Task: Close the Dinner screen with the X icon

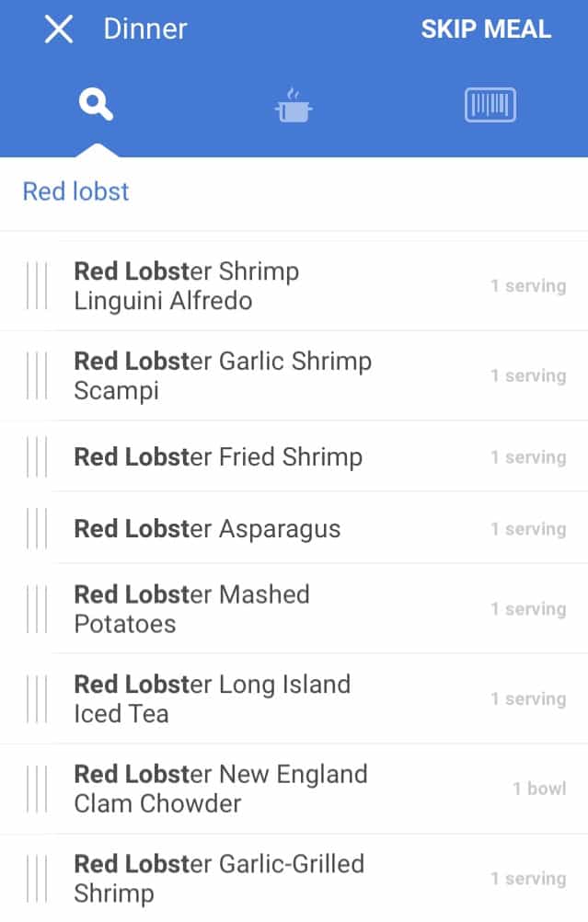Action: click(59, 29)
